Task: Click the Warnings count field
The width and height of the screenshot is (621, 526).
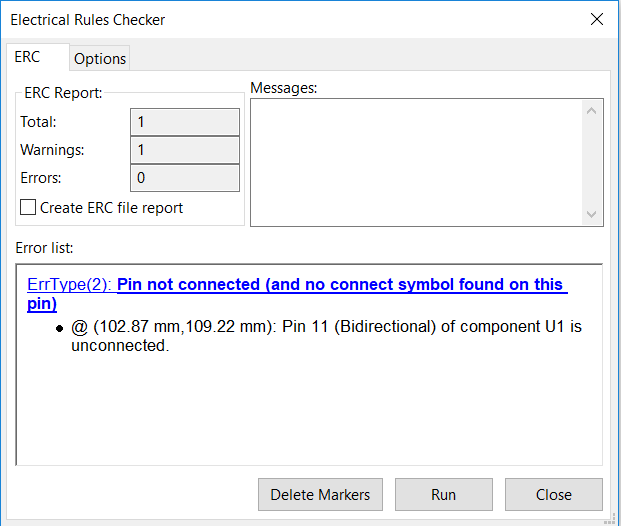Action: [185, 150]
